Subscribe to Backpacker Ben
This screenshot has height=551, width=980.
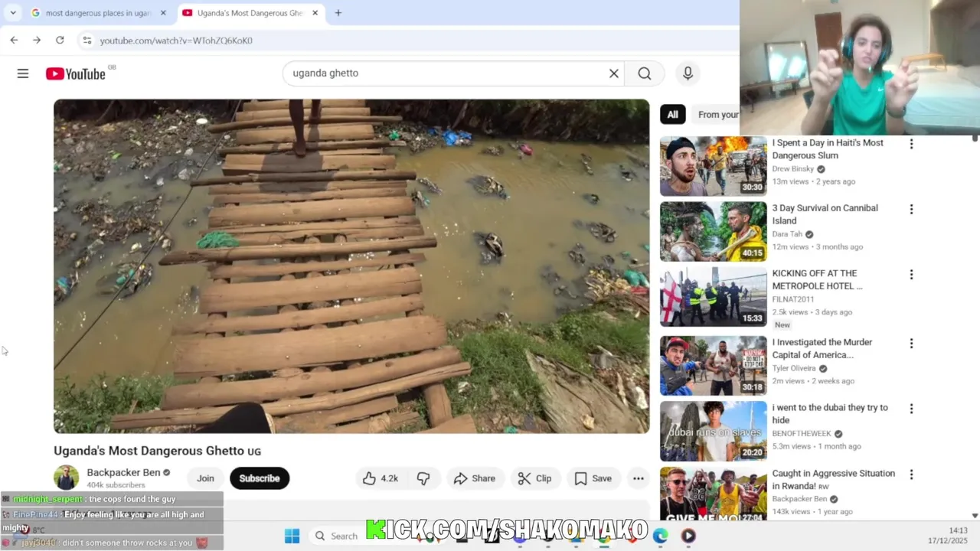[x=260, y=478]
